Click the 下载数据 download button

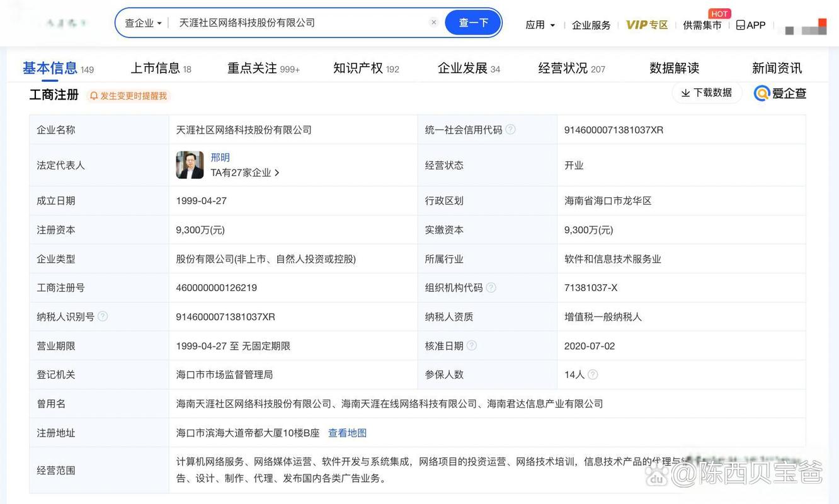707,93
